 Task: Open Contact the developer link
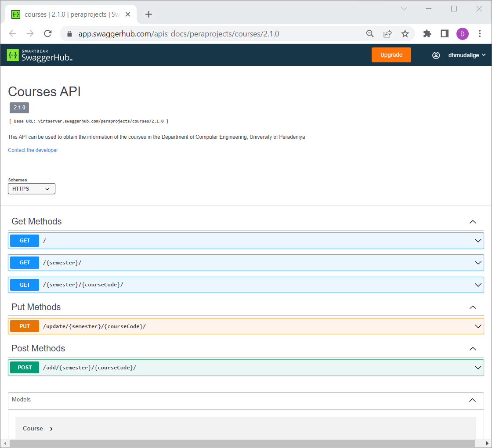[x=33, y=150]
